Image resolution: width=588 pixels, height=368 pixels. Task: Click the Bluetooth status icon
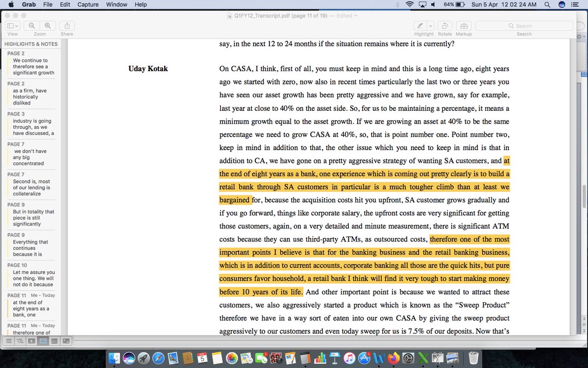[x=397, y=4]
